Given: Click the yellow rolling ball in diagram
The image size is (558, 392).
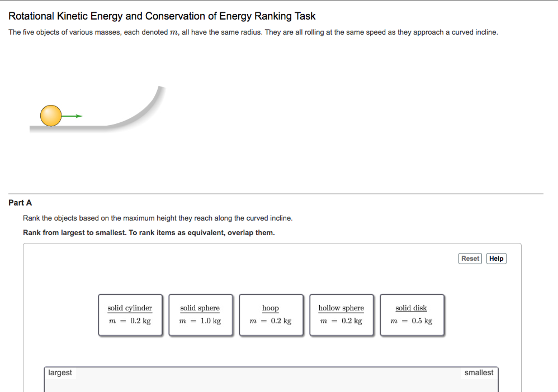Looking at the screenshot, I should [51, 116].
